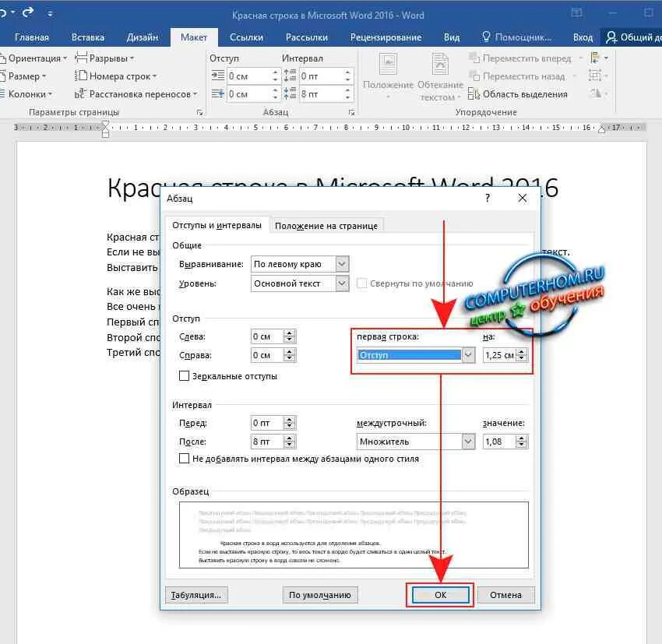
Task: Open the Ссылки ribbon tab
Action: 246,37
